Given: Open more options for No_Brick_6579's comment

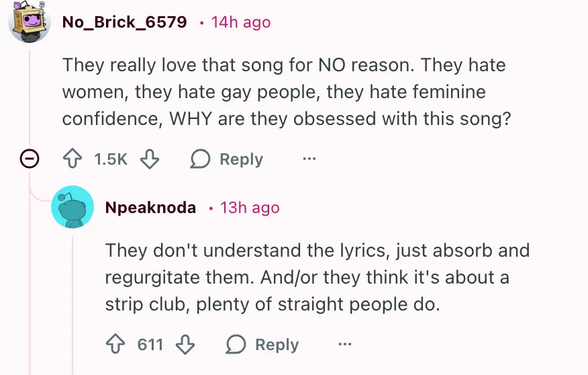Looking at the screenshot, I should coord(309,159).
